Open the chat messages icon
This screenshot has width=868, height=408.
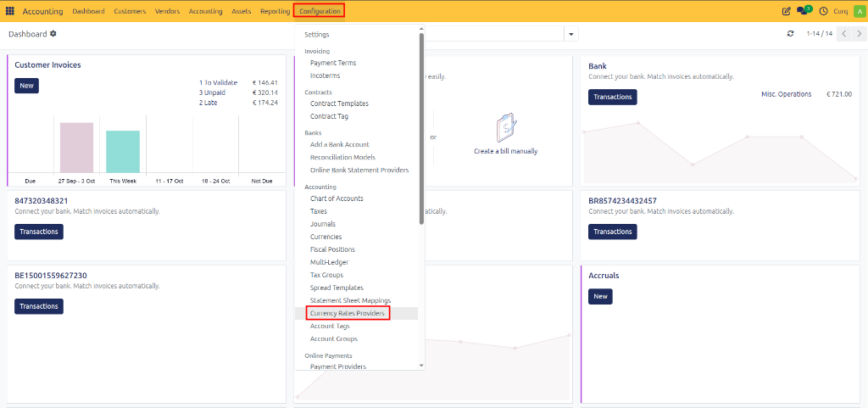click(x=804, y=10)
